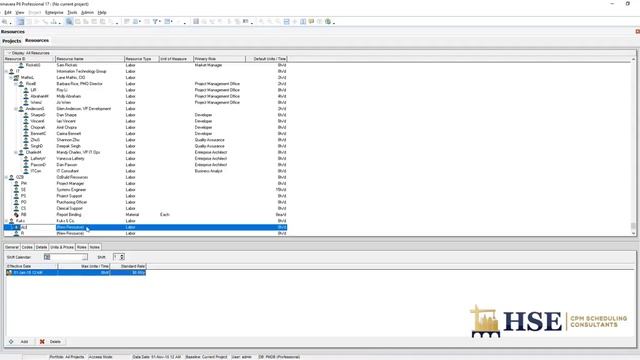Switch to the Codes details tab

point(27,247)
